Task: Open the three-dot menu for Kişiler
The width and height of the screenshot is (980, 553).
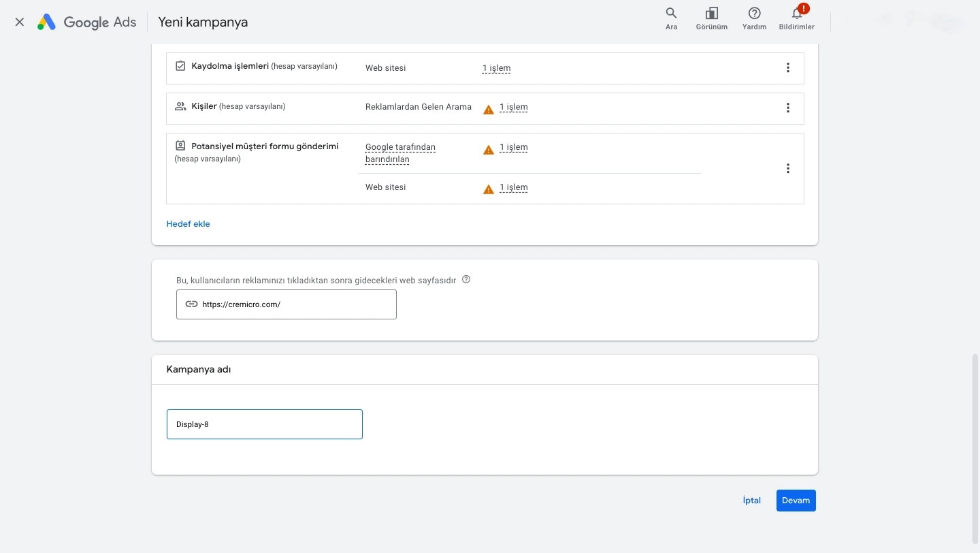Action: (x=788, y=108)
